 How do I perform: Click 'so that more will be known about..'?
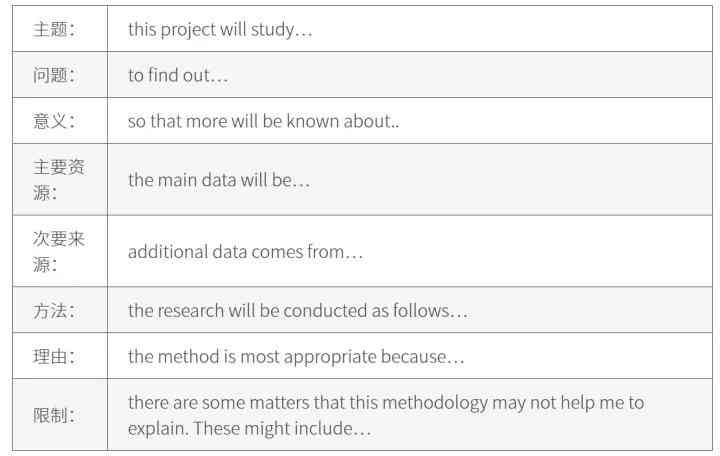(x=264, y=121)
